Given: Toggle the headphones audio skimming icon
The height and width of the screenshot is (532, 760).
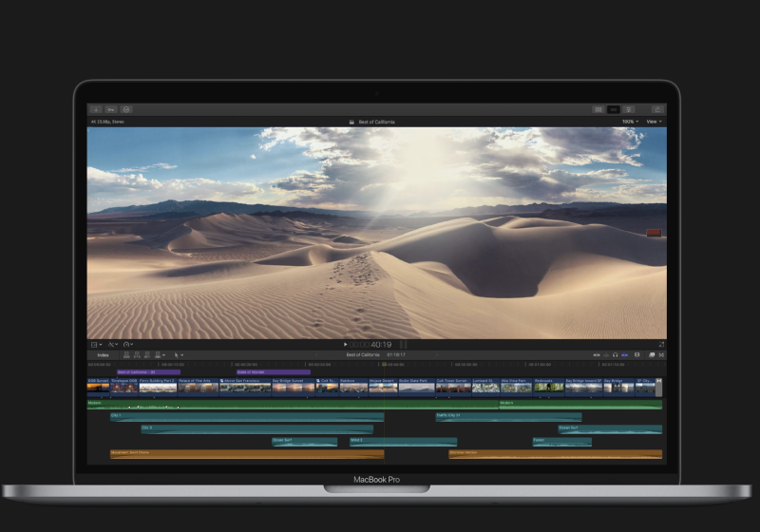Looking at the screenshot, I should pos(616,354).
